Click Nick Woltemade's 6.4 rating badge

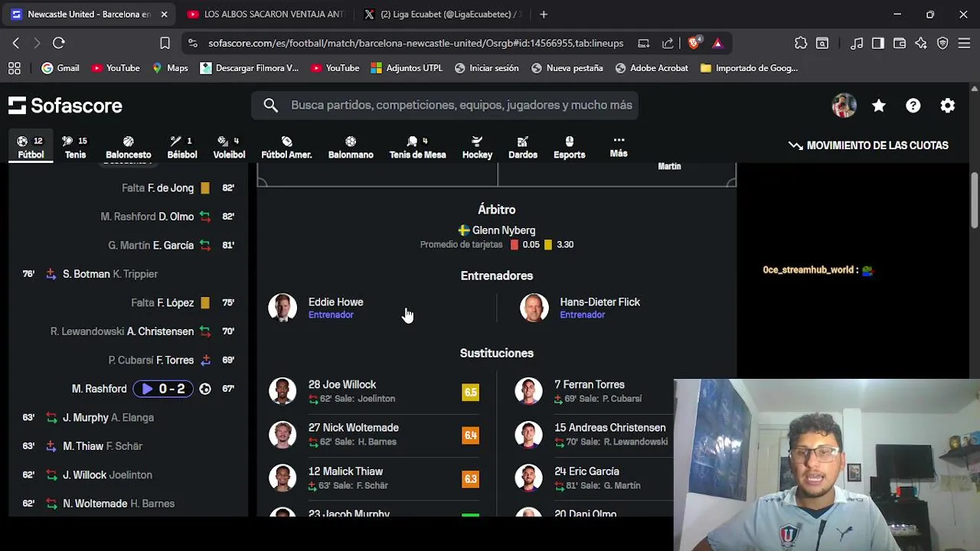point(470,435)
